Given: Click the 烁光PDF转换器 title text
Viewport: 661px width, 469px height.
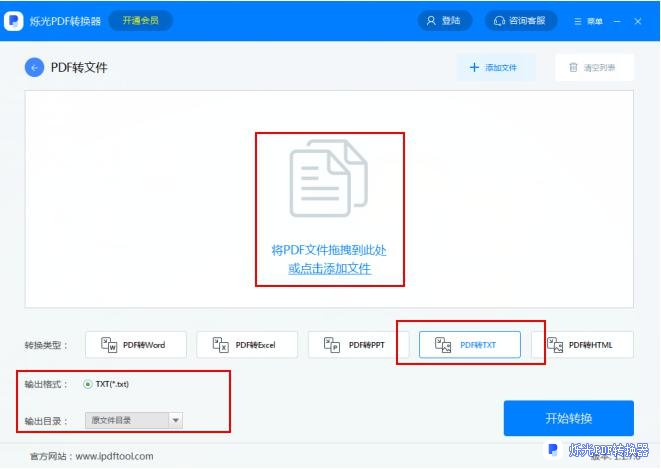Looking at the screenshot, I should (x=65, y=21).
